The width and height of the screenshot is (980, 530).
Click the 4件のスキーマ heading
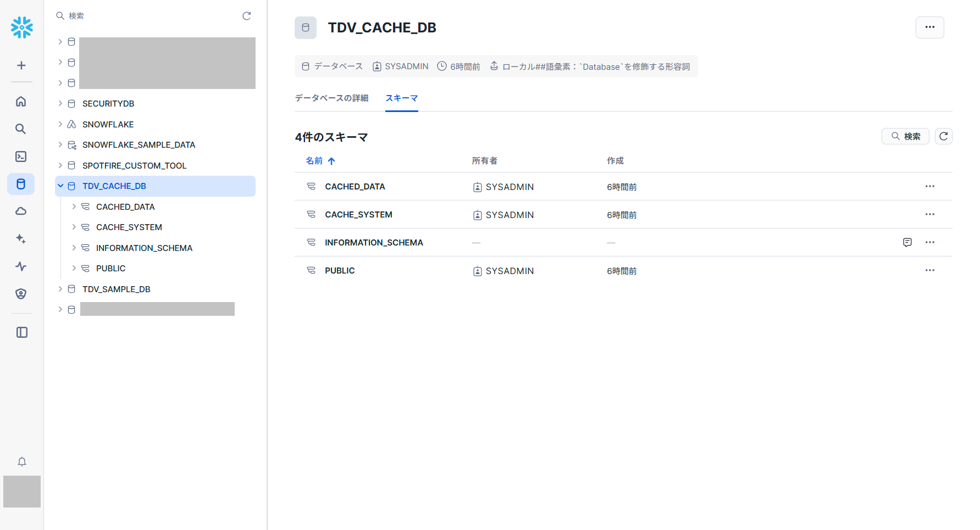pyautogui.click(x=331, y=137)
